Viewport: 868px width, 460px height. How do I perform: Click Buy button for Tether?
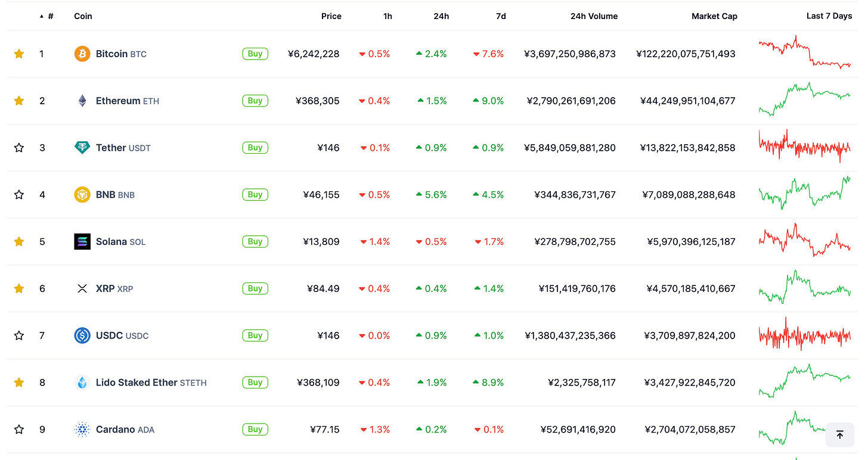click(255, 148)
